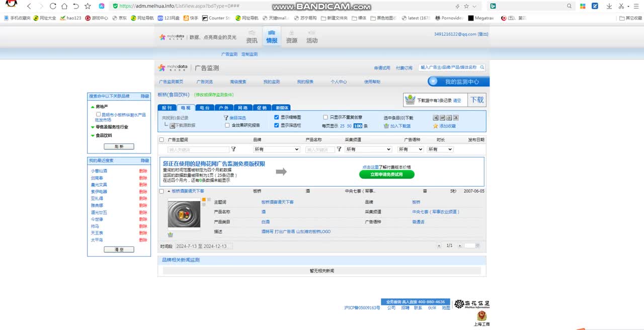Click second export icon in options bar
This screenshot has height=330, width=644.
(x=442, y=118)
